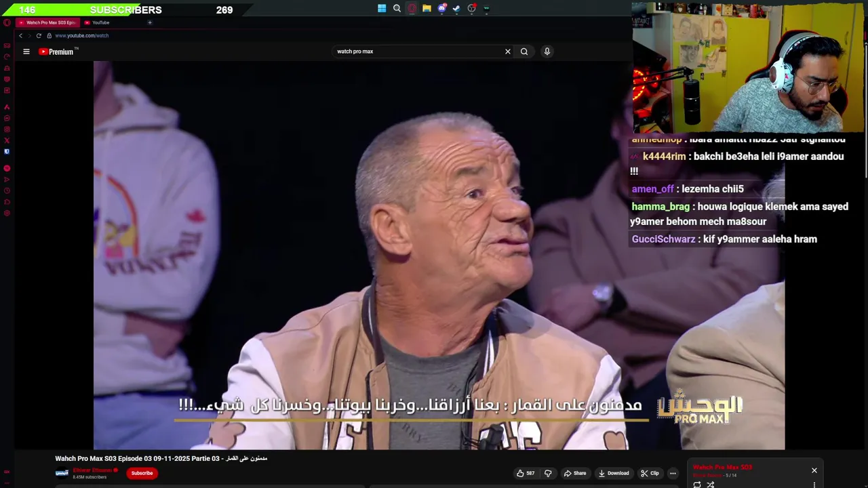868x488 pixels.
Task: Open the Elhiwar Ettounsi channel avatar
Action: point(62,473)
